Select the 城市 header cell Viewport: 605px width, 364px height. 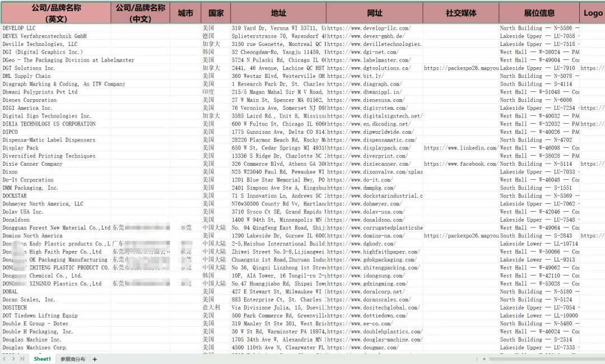click(185, 13)
